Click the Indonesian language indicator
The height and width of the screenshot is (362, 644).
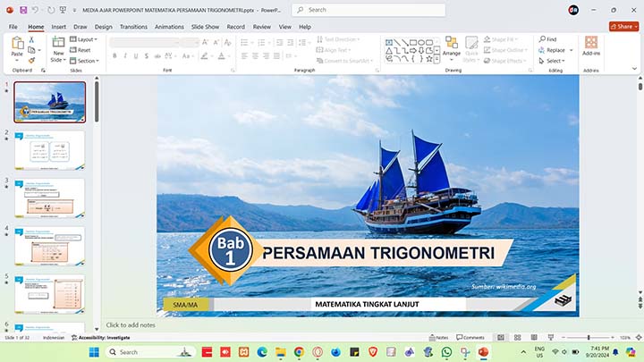pyautogui.click(x=54, y=337)
